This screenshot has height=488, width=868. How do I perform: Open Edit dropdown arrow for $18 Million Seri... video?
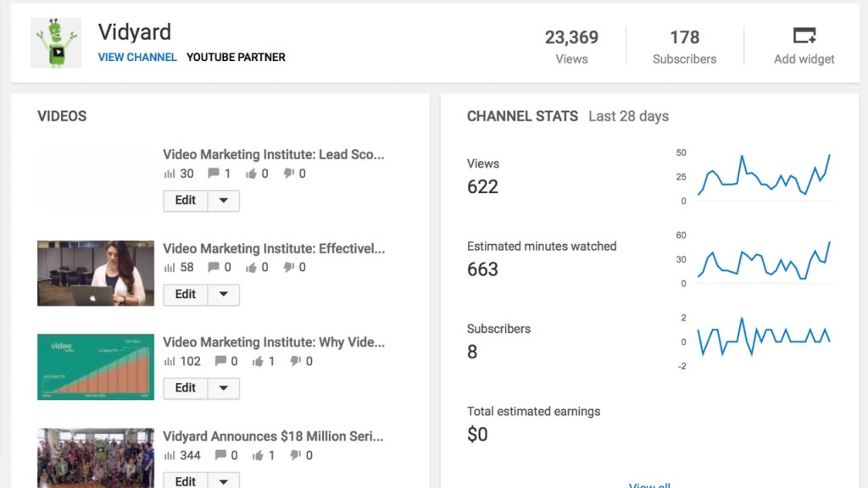[x=224, y=480]
